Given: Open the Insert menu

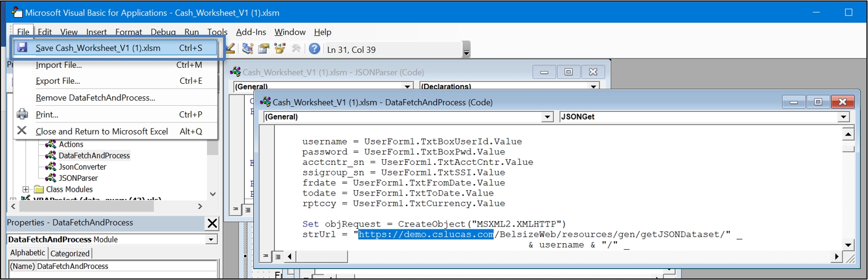Looking at the screenshot, I should (x=96, y=32).
